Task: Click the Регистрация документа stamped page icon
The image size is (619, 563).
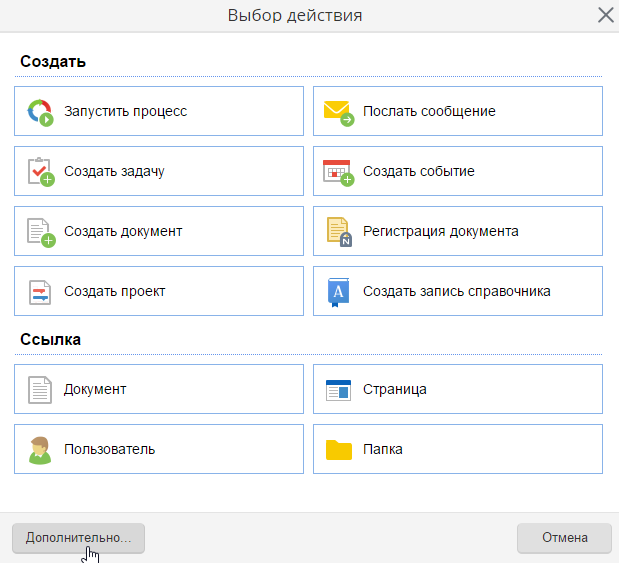Action: point(338,232)
